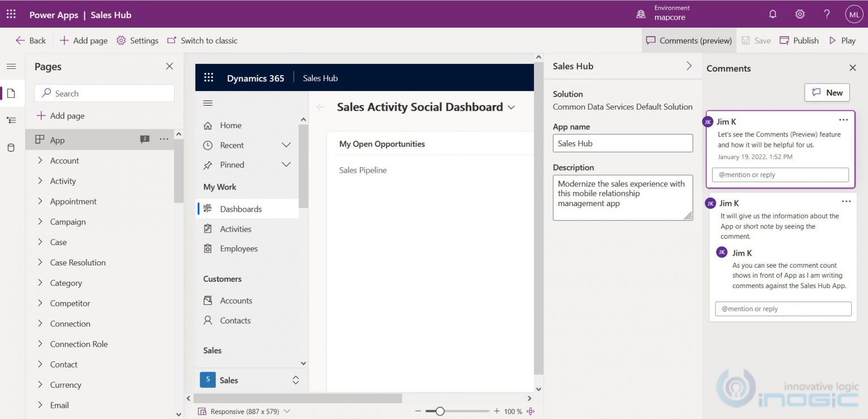Select the Pages icon in the left rail
868x419 pixels.
[11, 93]
